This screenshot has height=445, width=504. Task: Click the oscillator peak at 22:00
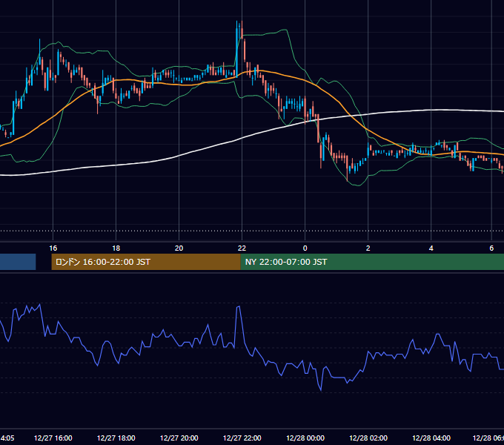[239, 307]
